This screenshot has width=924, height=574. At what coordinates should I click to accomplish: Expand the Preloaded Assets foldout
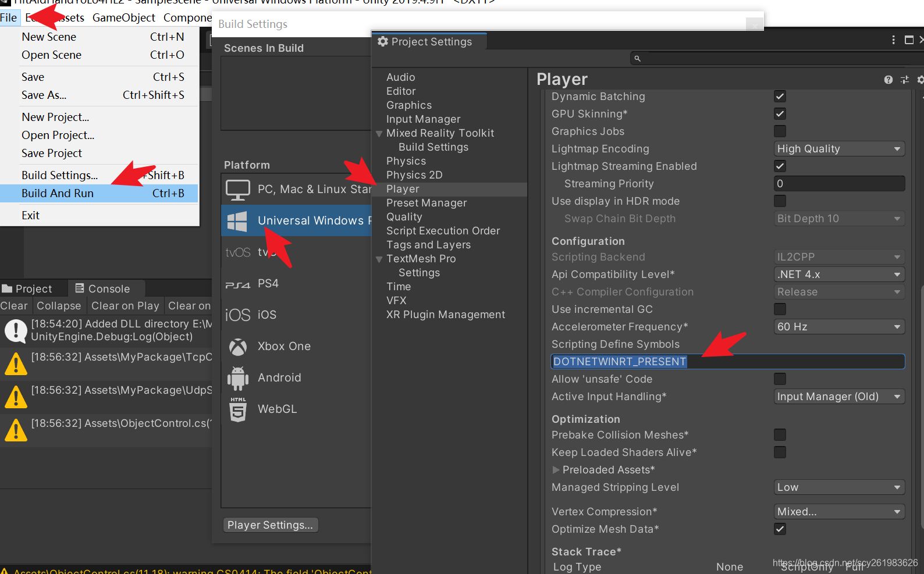[x=556, y=470]
